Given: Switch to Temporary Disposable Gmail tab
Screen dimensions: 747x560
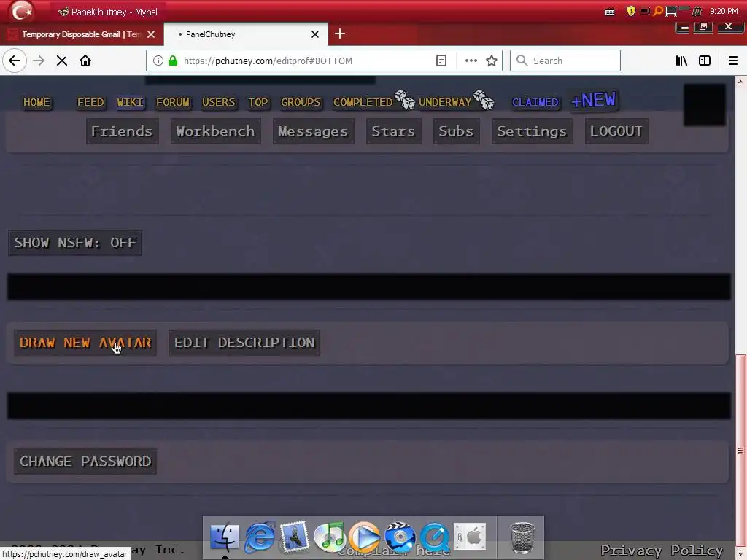Looking at the screenshot, I should [x=81, y=34].
